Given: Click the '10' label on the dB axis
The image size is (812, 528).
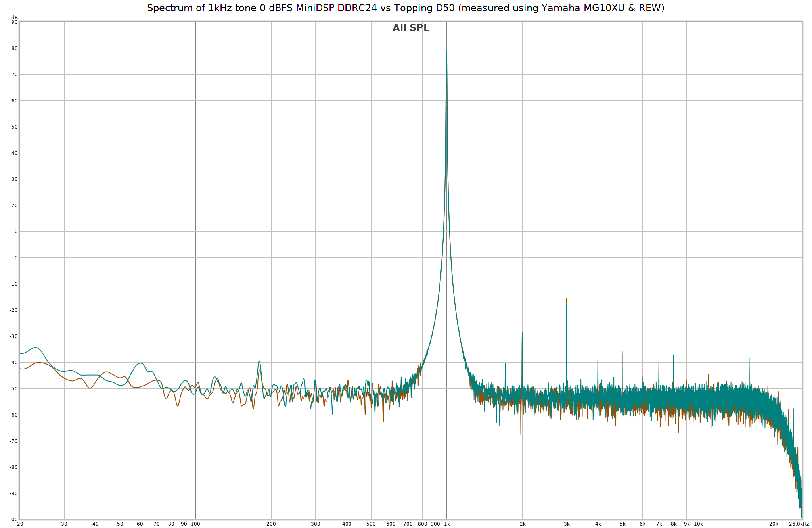Looking at the screenshot, I should (15, 232).
